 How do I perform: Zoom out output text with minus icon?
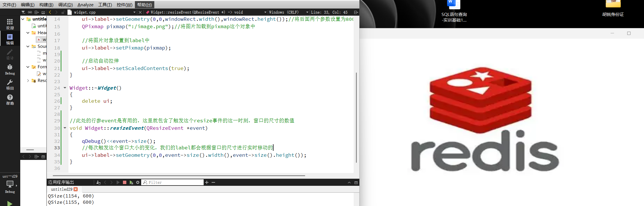pyautogui.click(x=213, y=182)
